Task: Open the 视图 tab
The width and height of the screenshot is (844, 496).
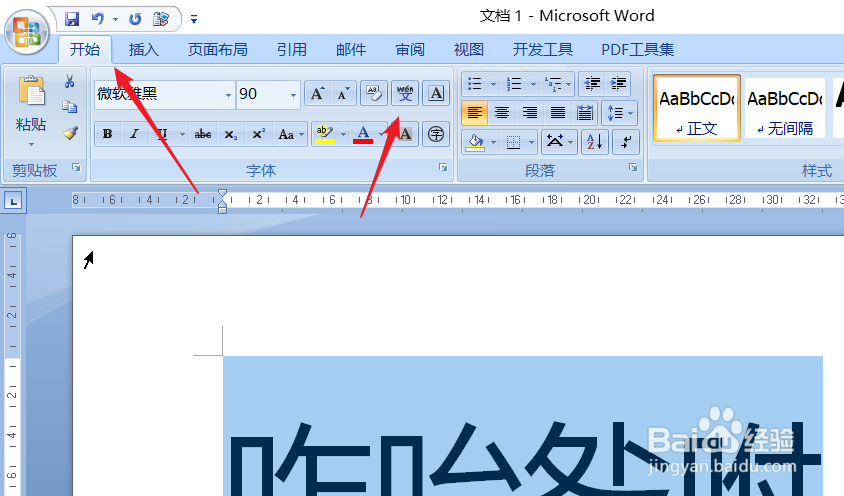Action: [x=469, y=50]
